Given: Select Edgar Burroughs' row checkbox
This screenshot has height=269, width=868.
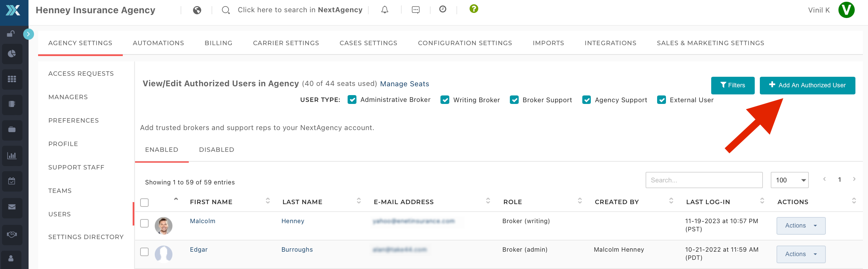Looking at the screenshot, I should click(145, 252).
